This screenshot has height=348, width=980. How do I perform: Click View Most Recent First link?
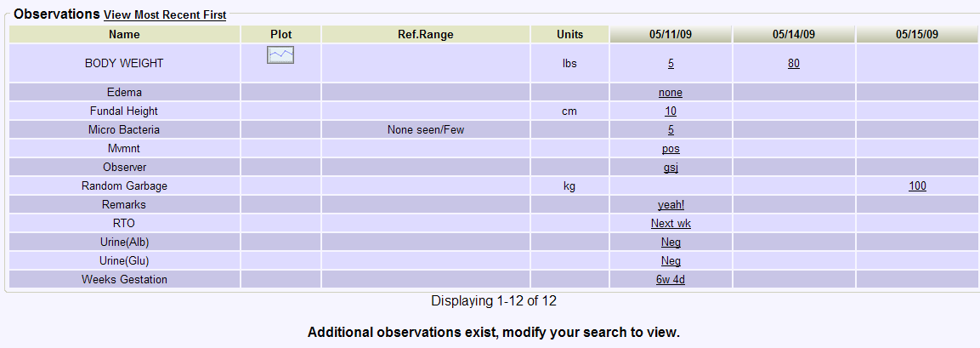[165, 15]
